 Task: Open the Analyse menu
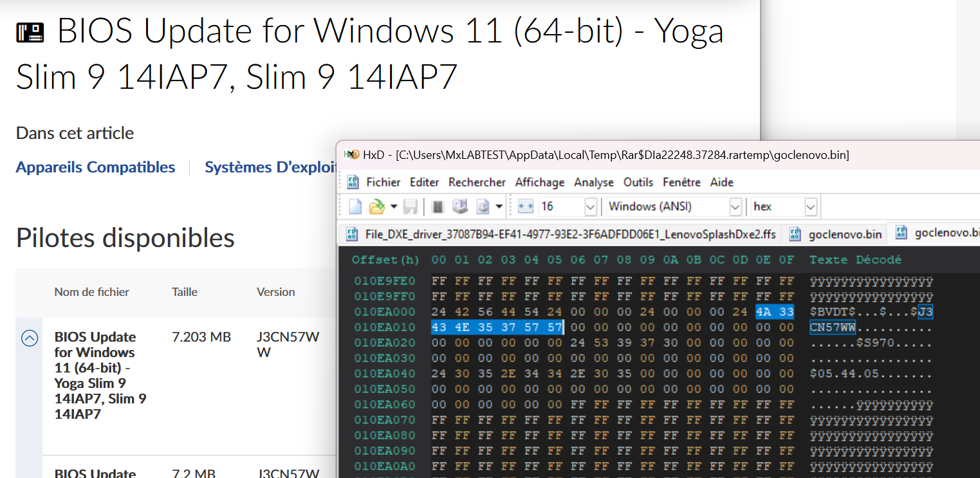pos(594,182)
